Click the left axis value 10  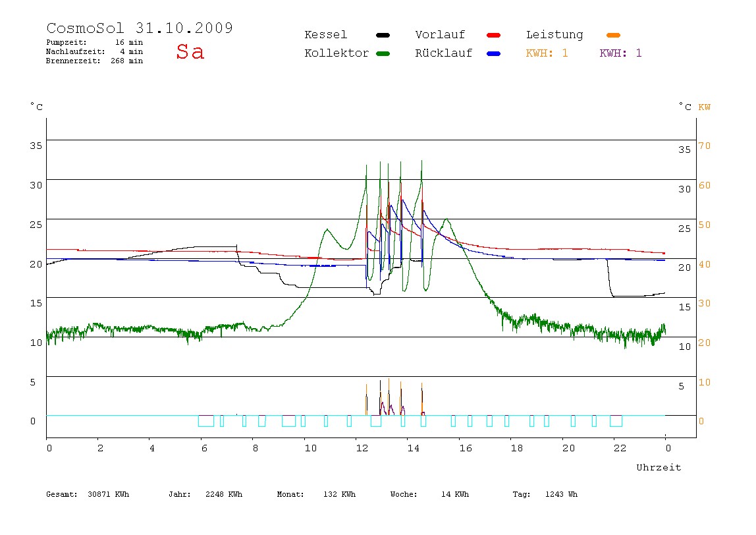[36, 343]
